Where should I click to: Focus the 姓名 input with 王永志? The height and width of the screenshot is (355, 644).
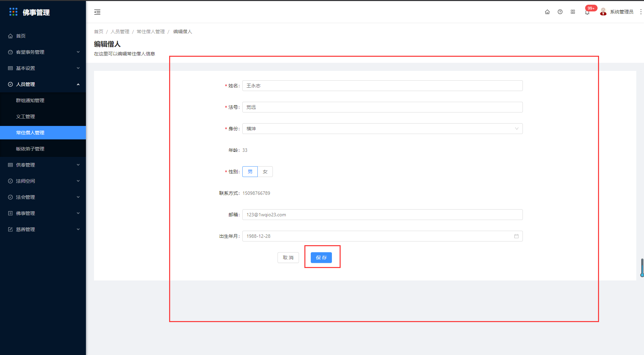pos(383,86)
